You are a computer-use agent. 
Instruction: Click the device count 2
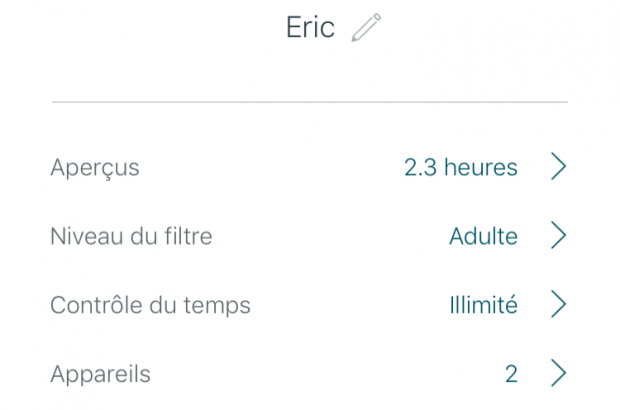(x=511, y=375)
